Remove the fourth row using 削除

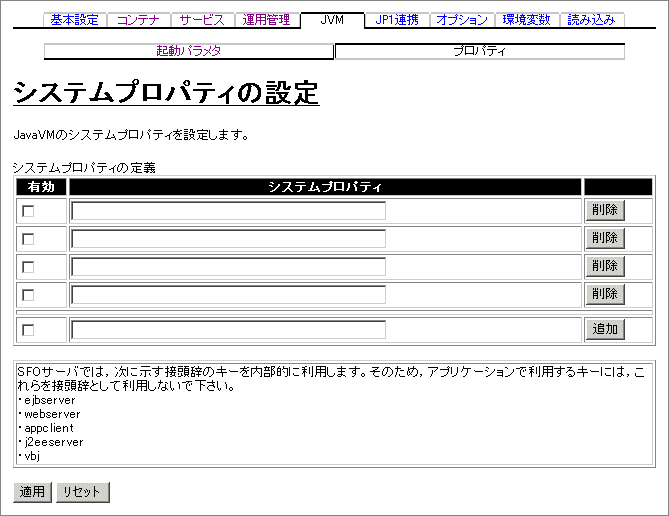click(605, 294)
